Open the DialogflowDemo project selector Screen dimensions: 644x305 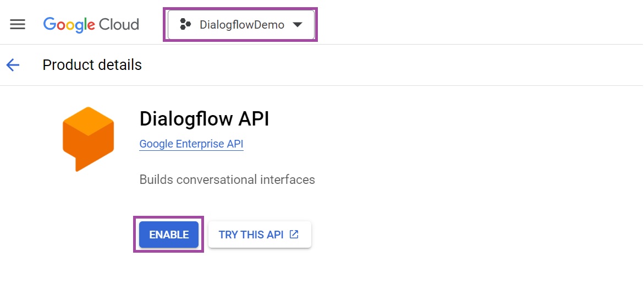241,25
